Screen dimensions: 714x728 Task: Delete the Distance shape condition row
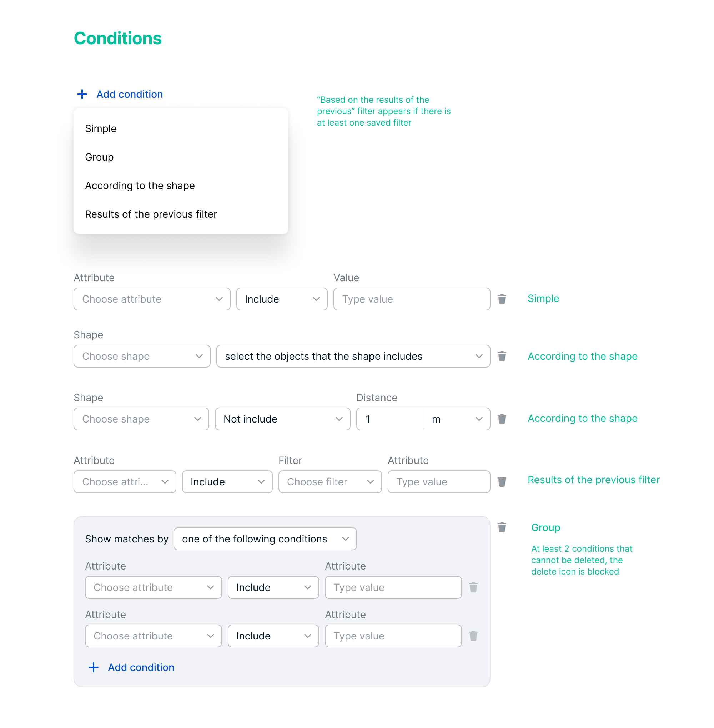[502, 419]
